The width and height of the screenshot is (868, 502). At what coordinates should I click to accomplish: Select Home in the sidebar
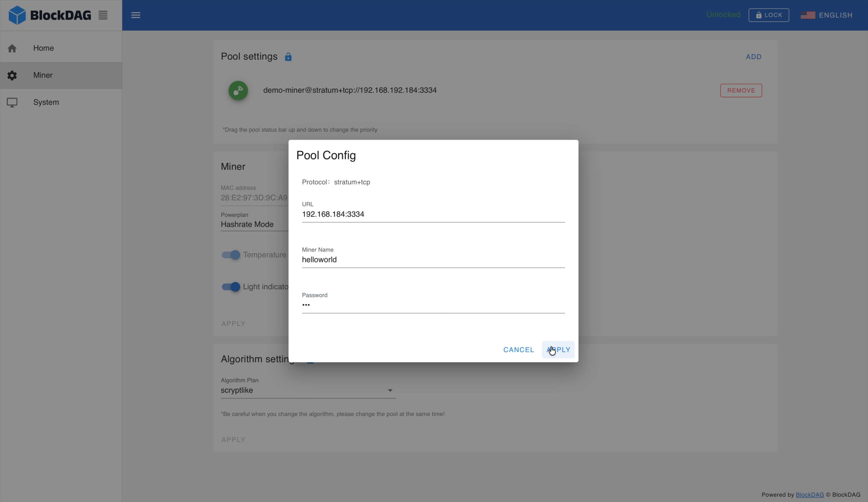point(43,48)
